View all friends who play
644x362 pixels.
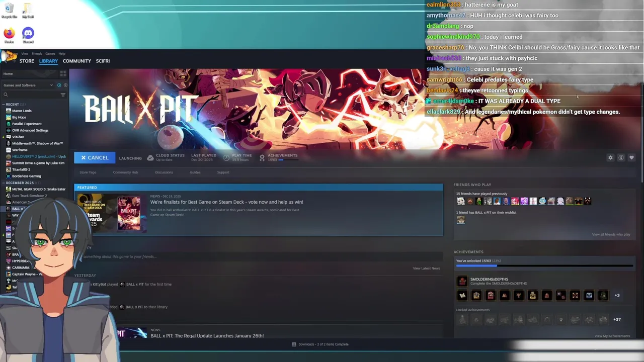point(611,234)
